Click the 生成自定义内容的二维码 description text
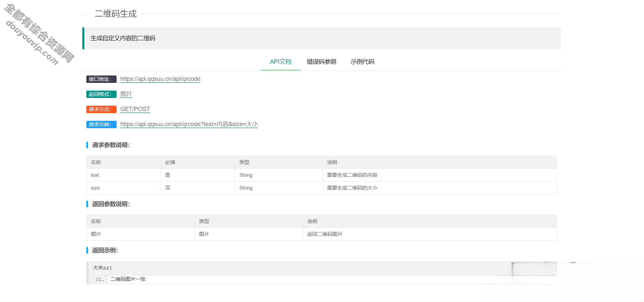Viewport: 644px width, 302px height. click(x=123, y=38)
